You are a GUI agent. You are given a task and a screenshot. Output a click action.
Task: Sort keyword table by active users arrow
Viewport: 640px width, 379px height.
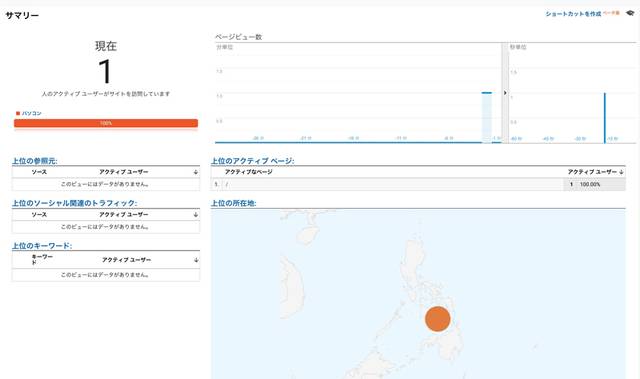coord(196,260)
